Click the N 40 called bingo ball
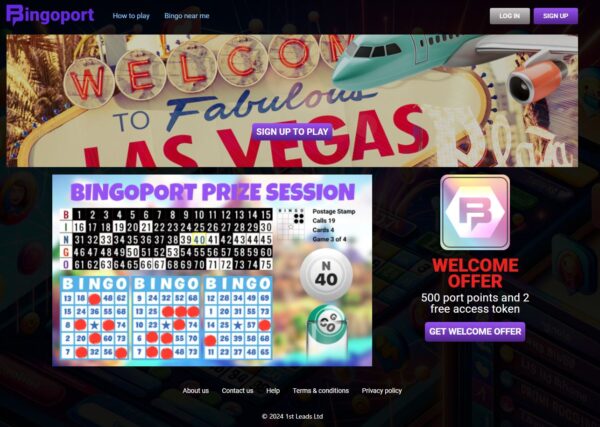Viewport: 600px width, 427px height. pos(326,274)
